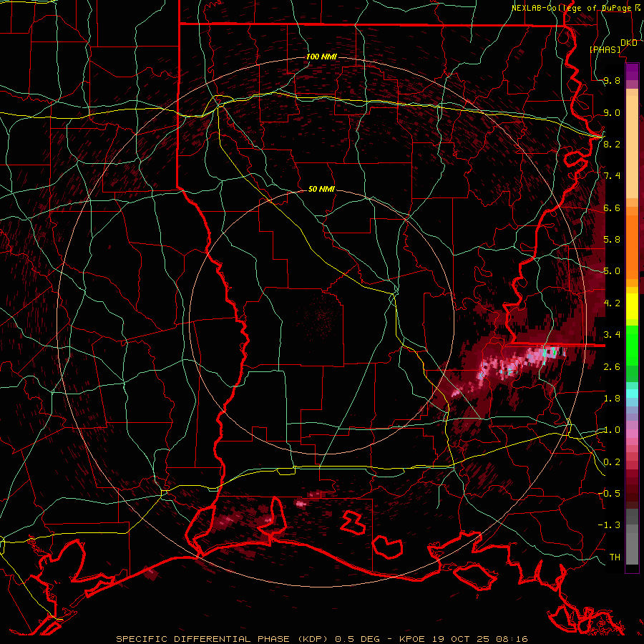Screen dimensions: 644x644
Task: Pick the orange band of the color bar
Action: [632, 246]
